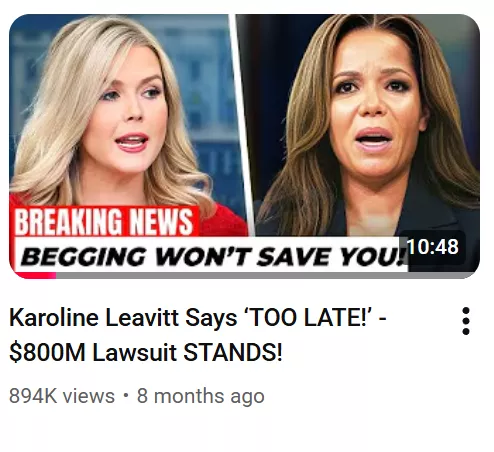Click the '8 months ago' timestamp
Screen dimensions: 494x452
coord(201,396)
